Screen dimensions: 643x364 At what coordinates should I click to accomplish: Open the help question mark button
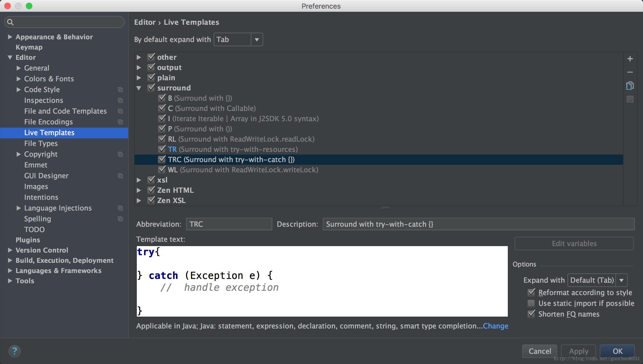(15, 351)
